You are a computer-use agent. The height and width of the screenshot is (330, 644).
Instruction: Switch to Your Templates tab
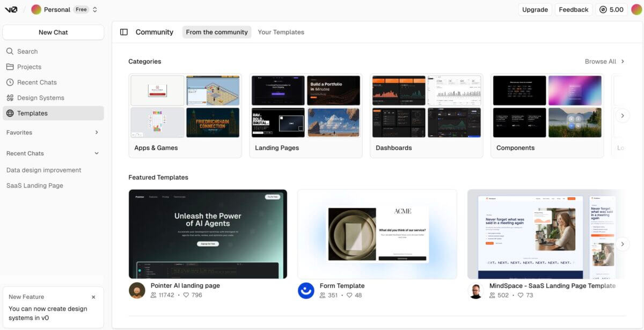point(281,32)
